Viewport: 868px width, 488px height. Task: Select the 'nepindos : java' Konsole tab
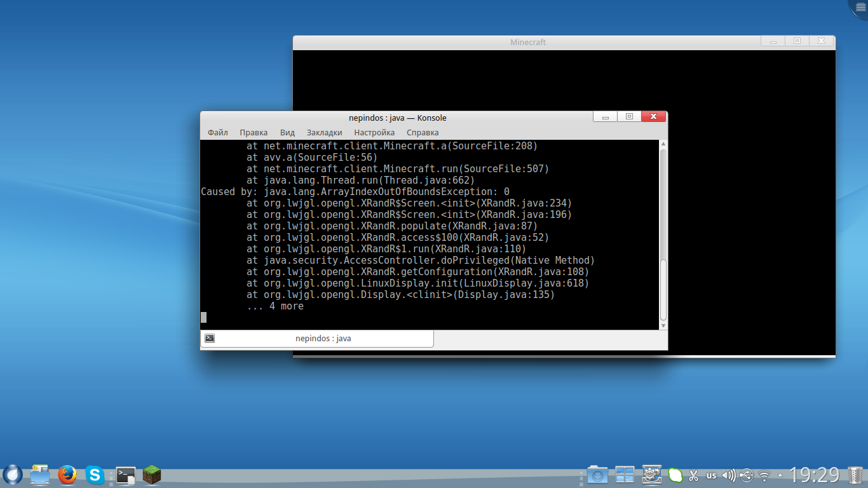pos(317,339)
